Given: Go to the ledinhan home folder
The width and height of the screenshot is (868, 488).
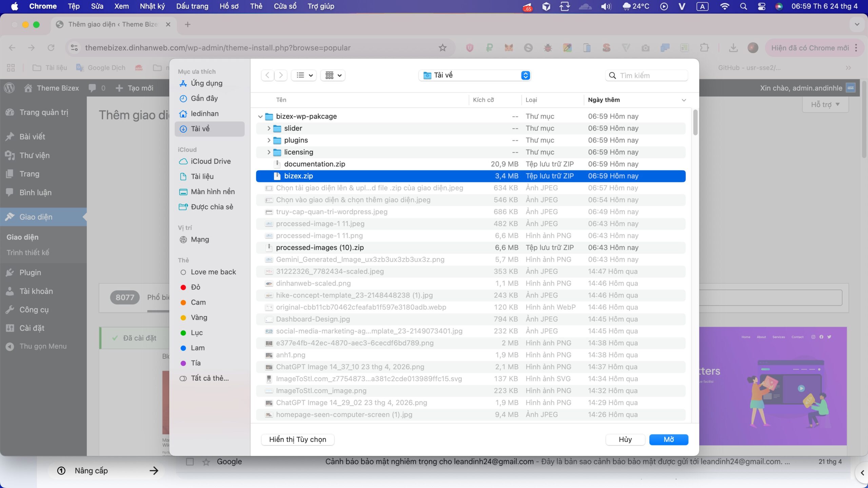Looking at the screenshot, I should tap(204, 114).
